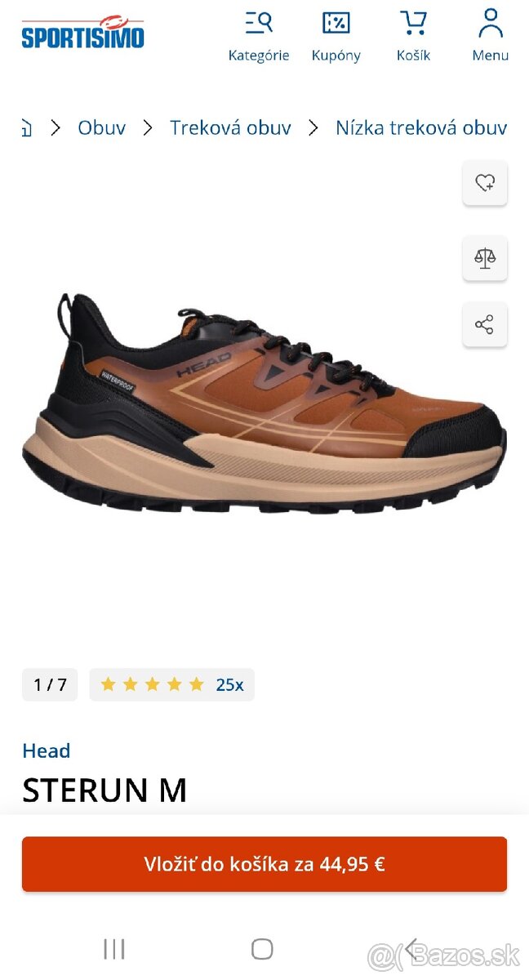This screenshot has height=980, width=529.
Task: Share the product via share icon
Action: click(485, 324)
